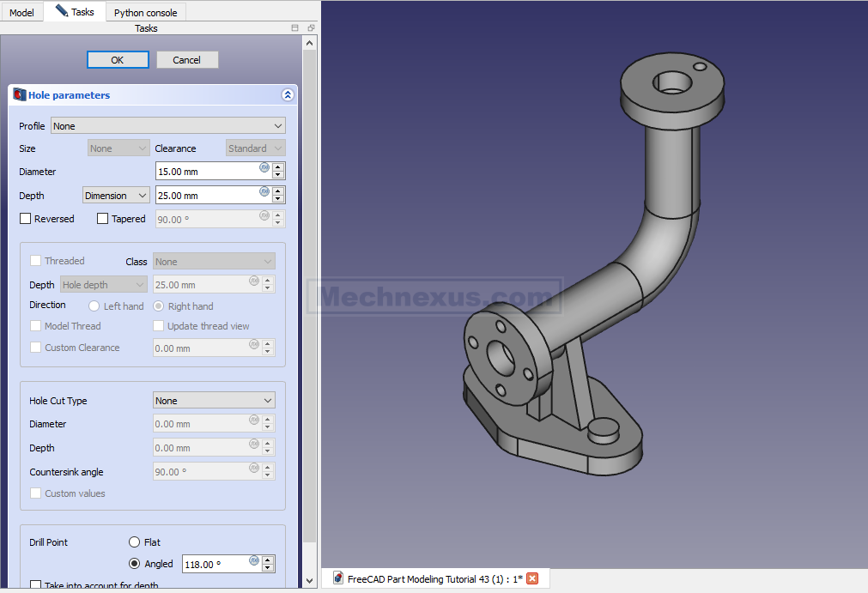Viewport: 868px width, 593px height.
Task: Decrease the Depth value with down arrow
Action: (278, 200)
